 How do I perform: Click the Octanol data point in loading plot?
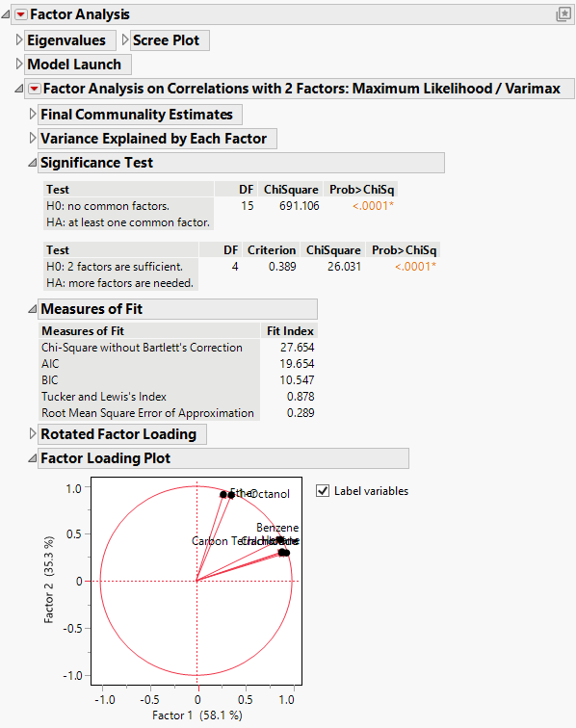[231, 494]
